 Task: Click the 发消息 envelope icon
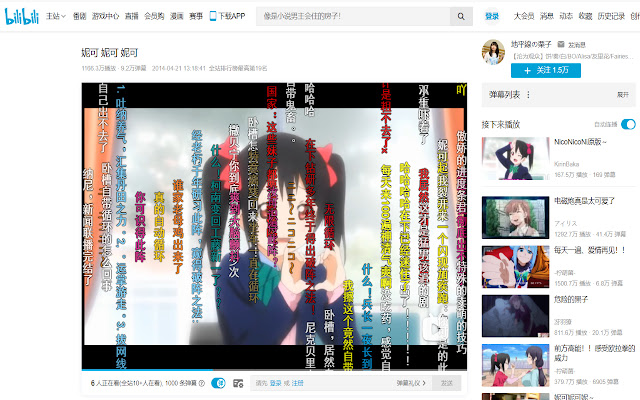561,44
